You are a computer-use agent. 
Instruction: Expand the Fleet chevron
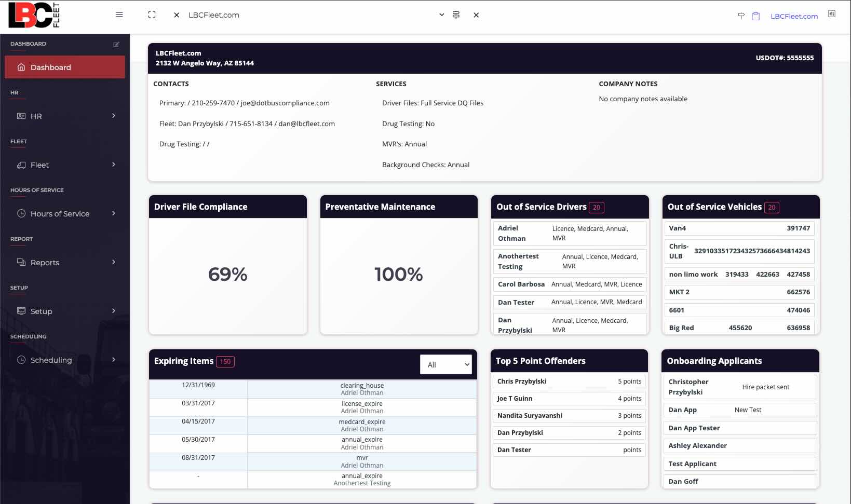[114, 164]
